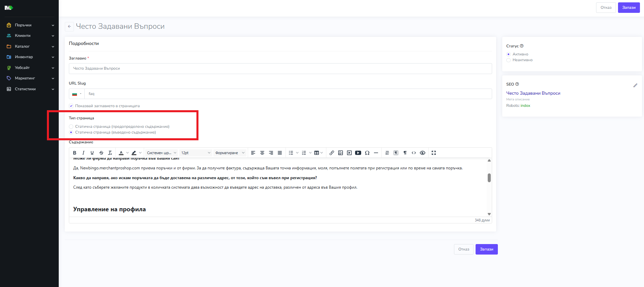Image resolution: width=644 pixels, height=287 pixels.
Task: Open the text color picker arrow
Action: 127,153
